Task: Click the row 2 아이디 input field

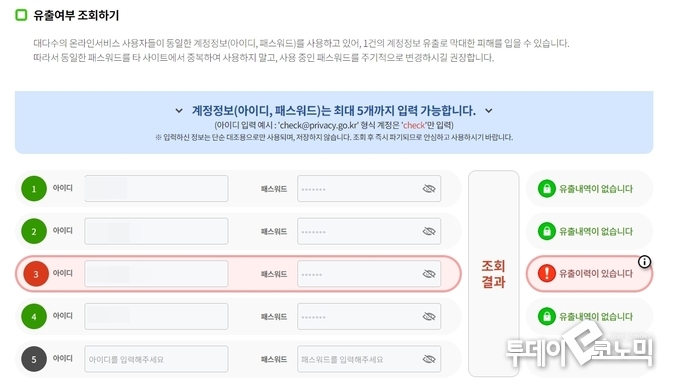Action: [x=156, y=231]
